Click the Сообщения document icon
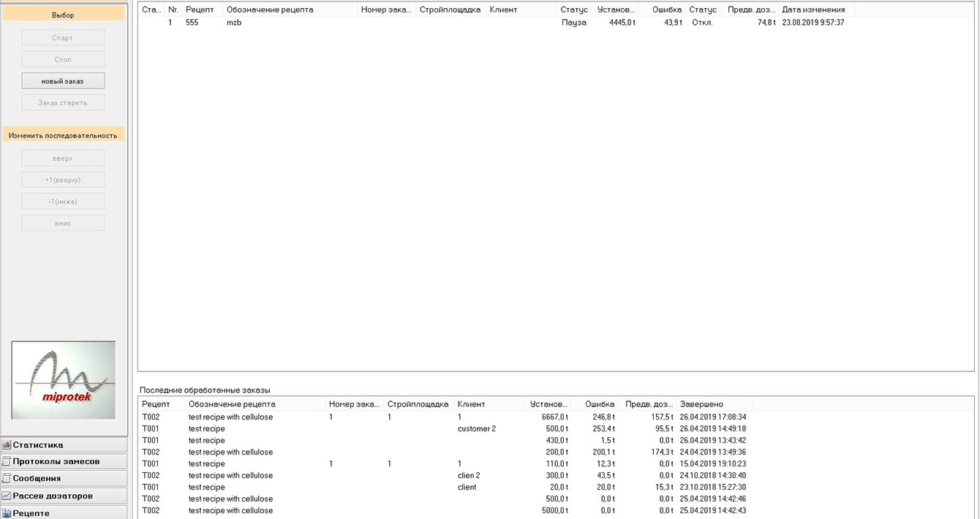 [x=7, y=479]
